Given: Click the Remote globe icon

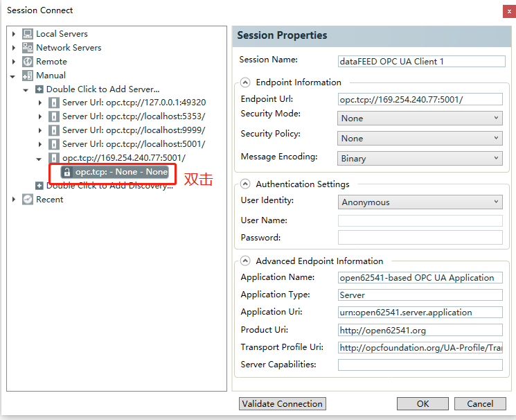Looking at the screenshot, I should [28, 62].
